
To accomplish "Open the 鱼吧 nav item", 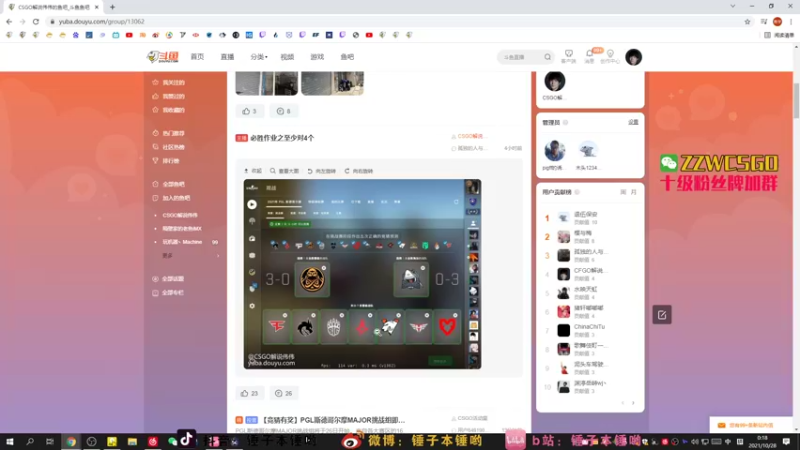I will tap(347, 57).
